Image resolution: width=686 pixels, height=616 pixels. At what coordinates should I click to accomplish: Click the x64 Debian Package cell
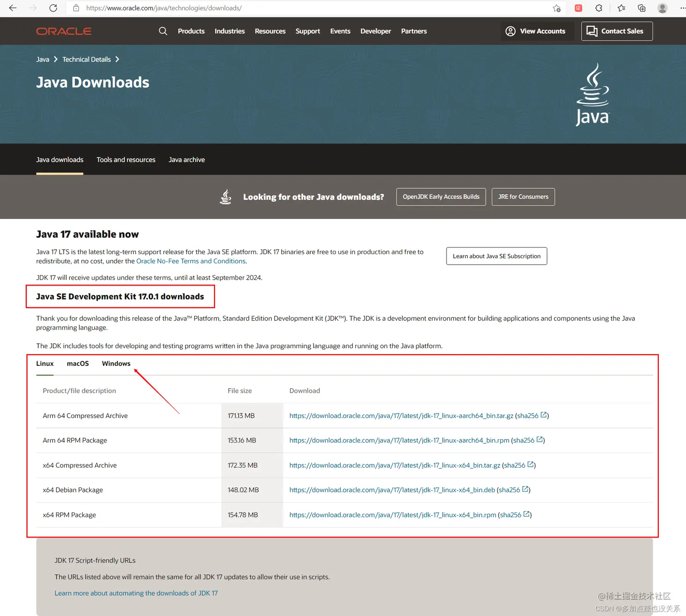[x=129, y=490]
